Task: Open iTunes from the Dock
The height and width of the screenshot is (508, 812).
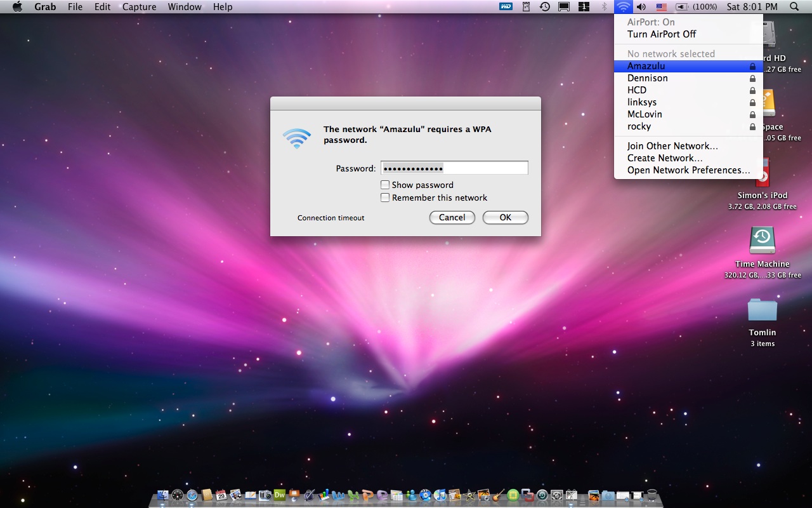Action: pos(439,495)
